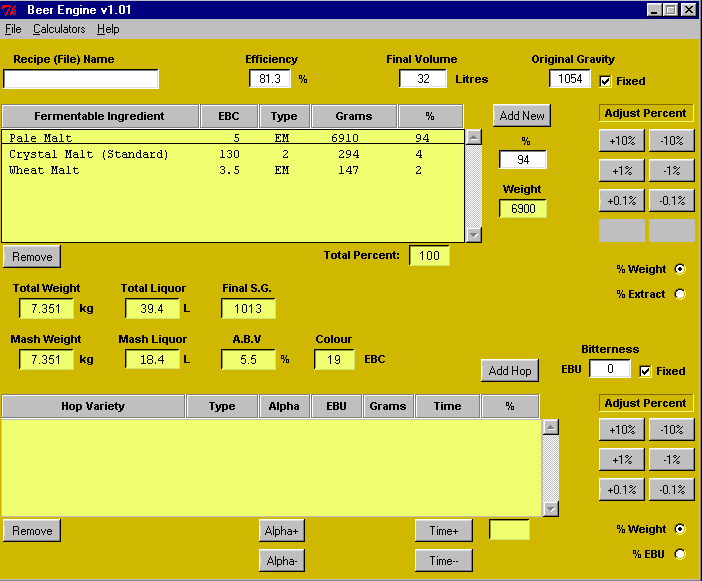Viewport: 702px width, 581px height.
Task: Click the Total Weight value 7.351
Action: coord(46,308)
